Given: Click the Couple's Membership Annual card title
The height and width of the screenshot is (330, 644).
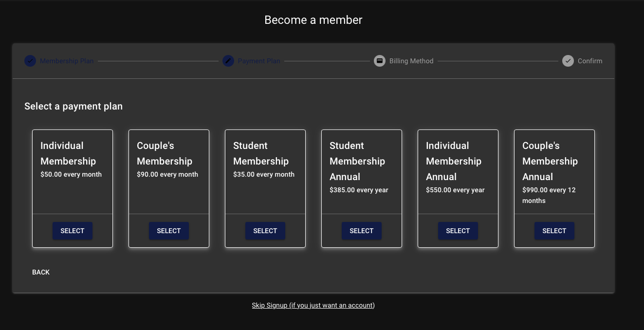Looking at the screenshot, I should pyautogui.click(x=550, y=161).
